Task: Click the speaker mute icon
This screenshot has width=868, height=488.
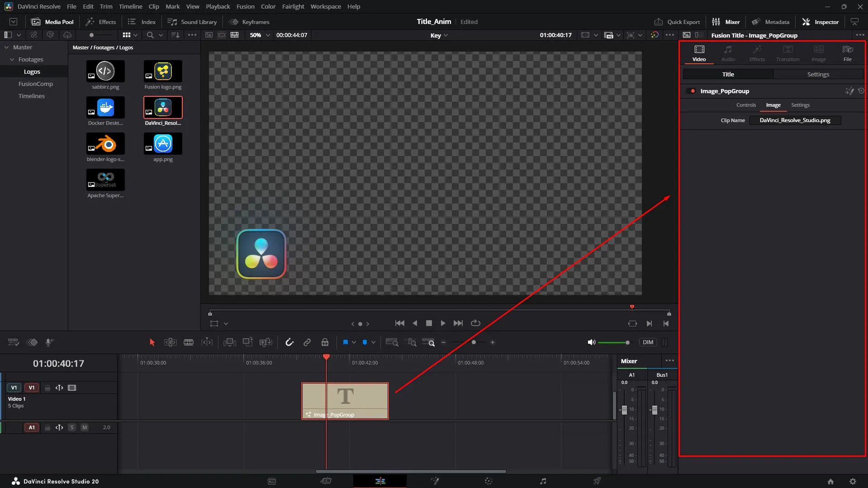Action: click(x=591, y=342)
